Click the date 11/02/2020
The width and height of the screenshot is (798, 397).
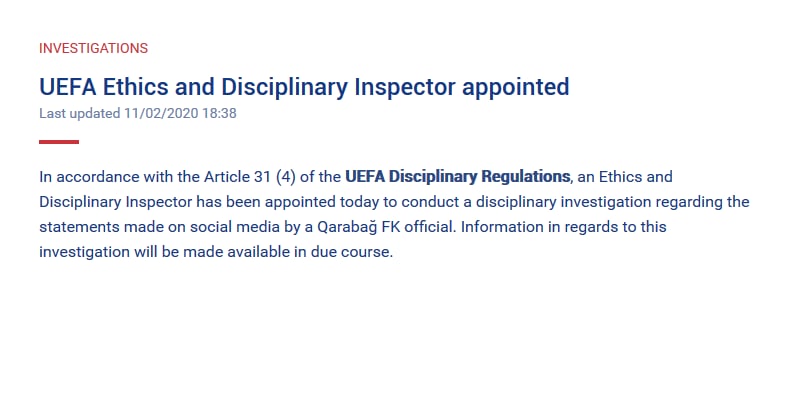(161, 113)
